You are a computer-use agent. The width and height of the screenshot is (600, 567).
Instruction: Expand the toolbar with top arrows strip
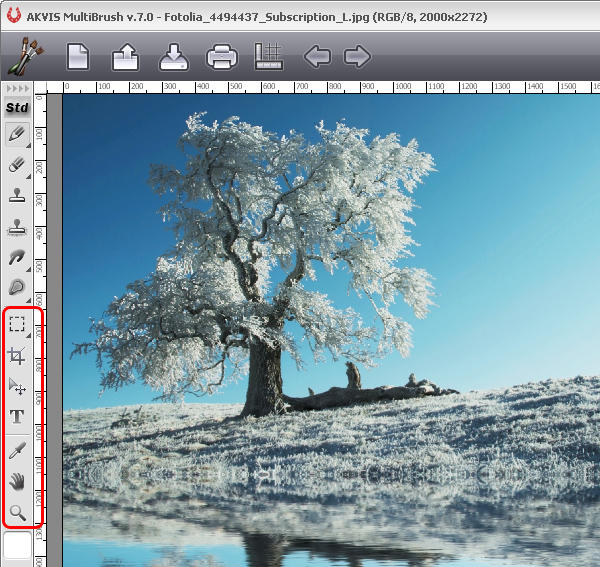coord(18,89)
